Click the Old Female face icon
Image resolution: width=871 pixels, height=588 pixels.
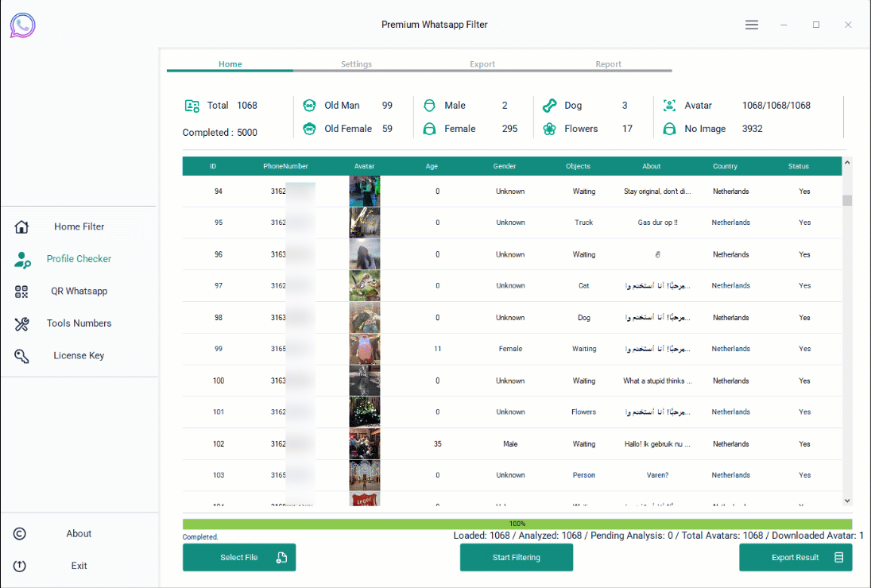[x=309, y=129]
